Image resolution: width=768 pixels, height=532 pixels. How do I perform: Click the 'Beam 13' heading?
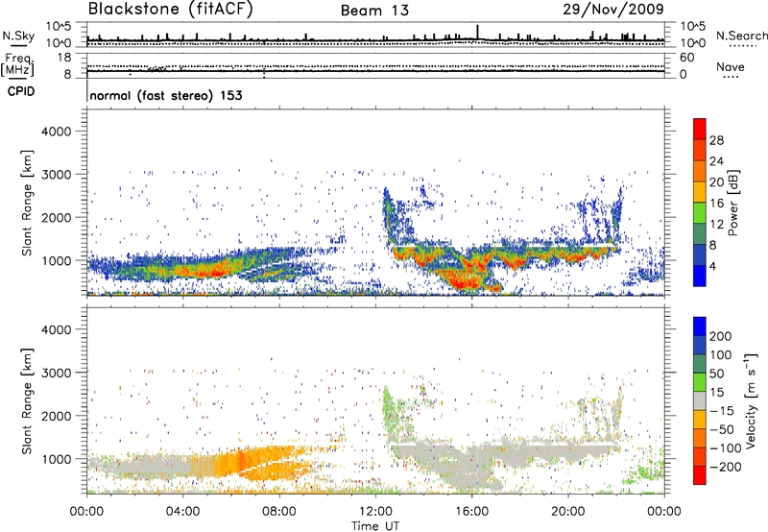coord(374,11)
